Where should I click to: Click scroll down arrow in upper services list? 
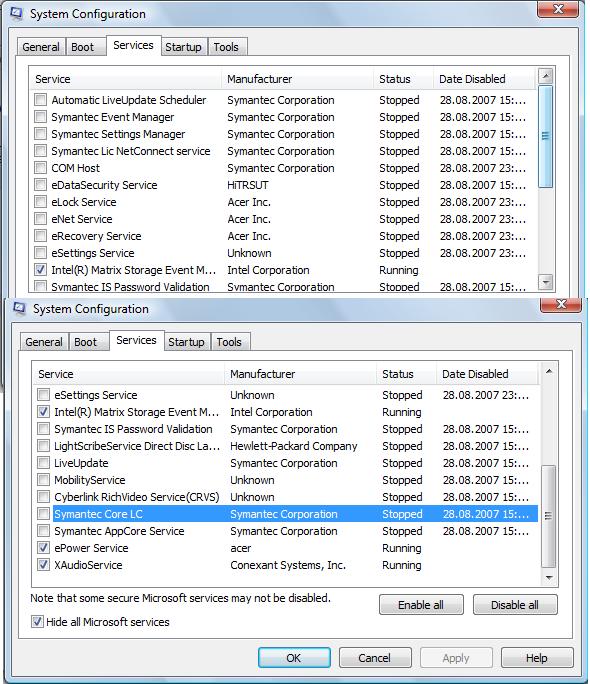[x=546, y=282]
